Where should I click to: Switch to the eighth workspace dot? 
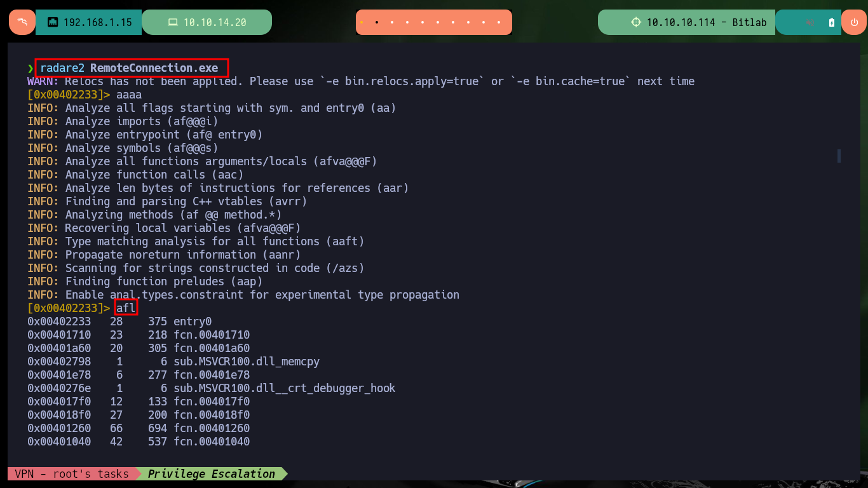tap(468, 22)
